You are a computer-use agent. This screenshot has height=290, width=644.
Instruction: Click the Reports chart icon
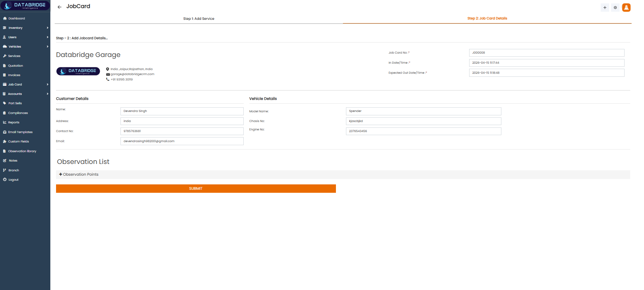pyautogui.click(x=5, y=122)
